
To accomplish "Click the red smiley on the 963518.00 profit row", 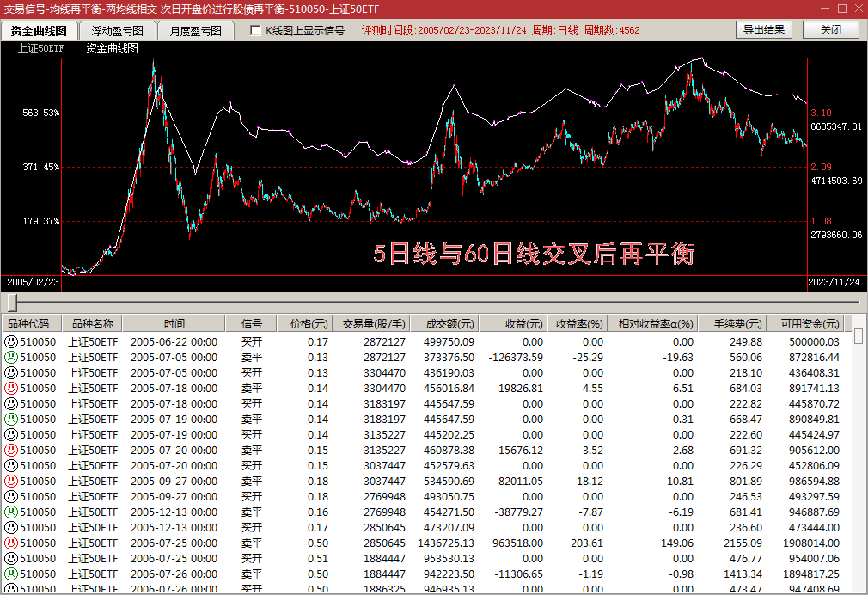I will (x=11, y=543).
